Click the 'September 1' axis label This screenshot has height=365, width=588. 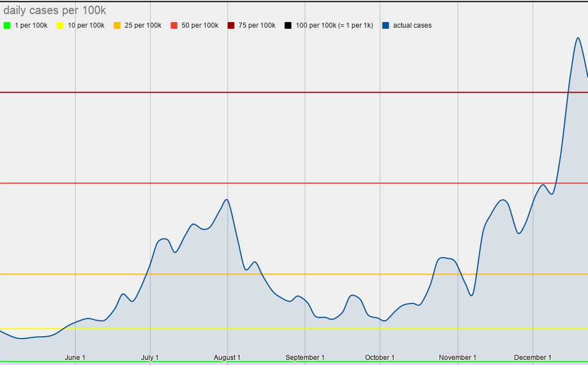pos(305,358)
